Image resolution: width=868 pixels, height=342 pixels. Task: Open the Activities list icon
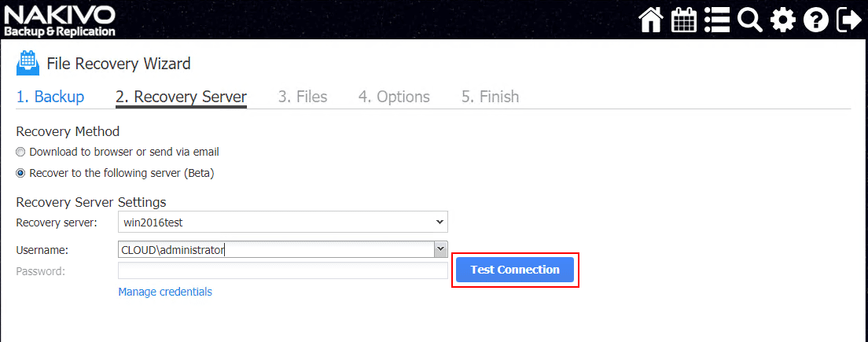click(717, 20)
